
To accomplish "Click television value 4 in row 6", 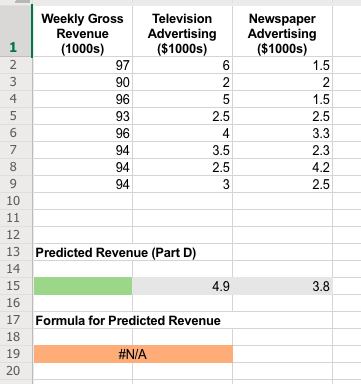I will 182,133.
